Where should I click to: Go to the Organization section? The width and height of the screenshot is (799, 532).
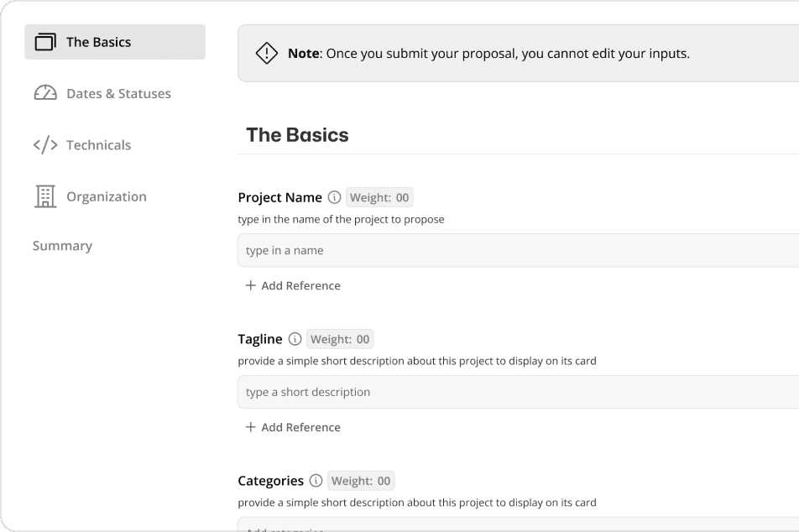[x=106, y=196]
